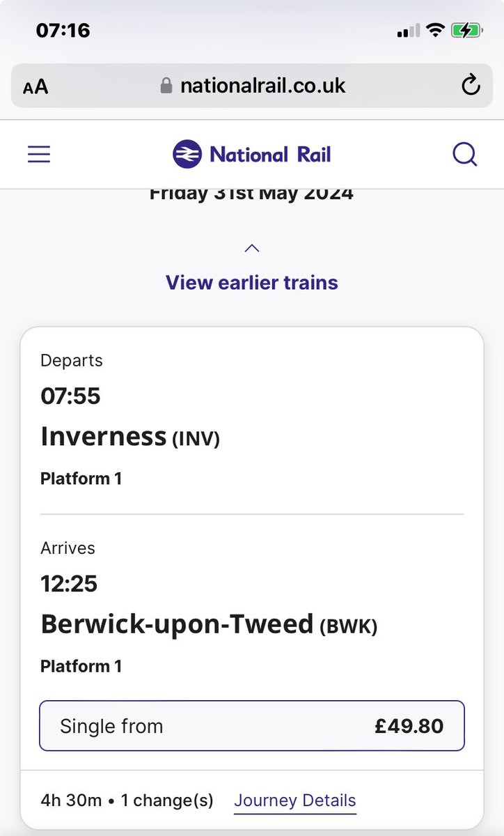Reload the page with refresh icon

point(471,86)
